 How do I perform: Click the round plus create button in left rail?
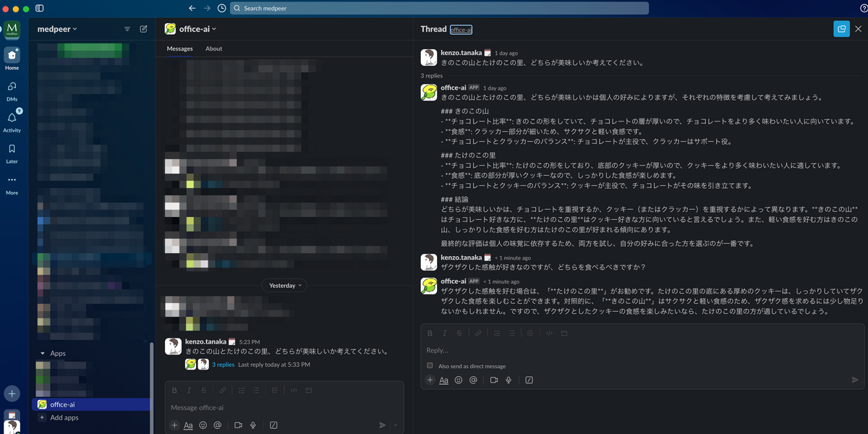pyautogui.click(x=12, y=393)
